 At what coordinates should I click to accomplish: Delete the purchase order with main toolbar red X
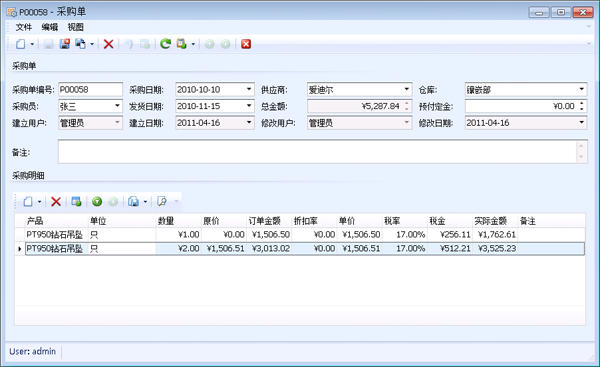[108, 44]
